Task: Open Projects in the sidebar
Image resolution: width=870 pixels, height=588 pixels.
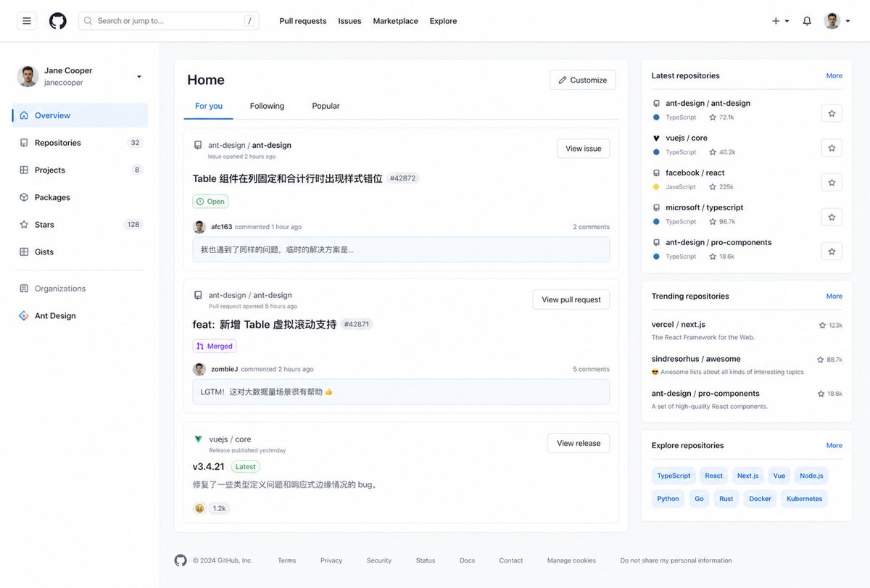Action: 80,170
